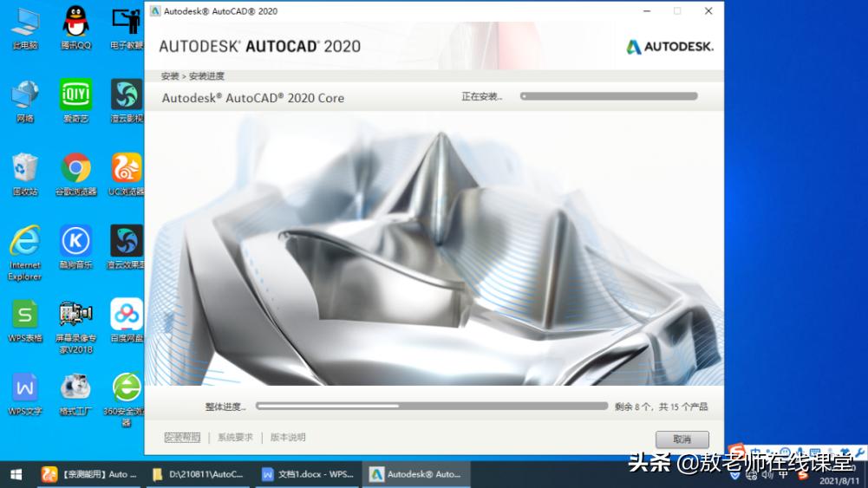Image resolution: width=868 pixels, height=488 pixels.
Task: Switch to D:\210811\AutoC folder taskbar item
Action: click(x=199, y=474)
